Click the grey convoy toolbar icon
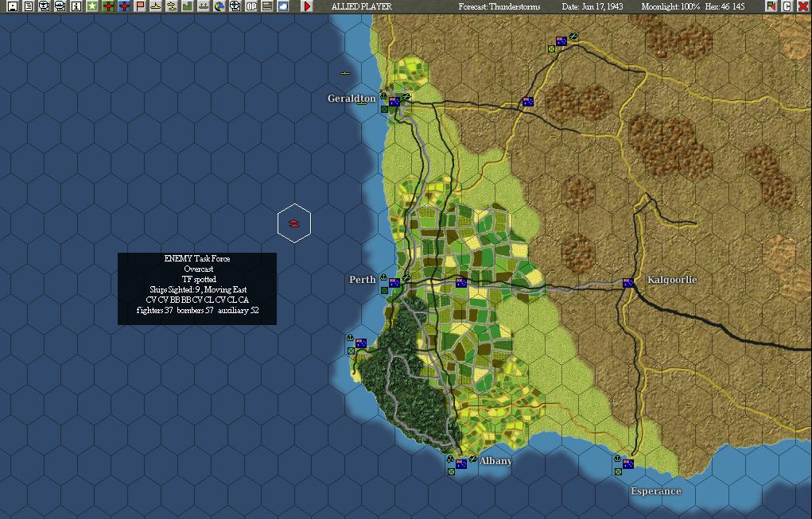Screen dimensions: 812x519 coord(204,6)
